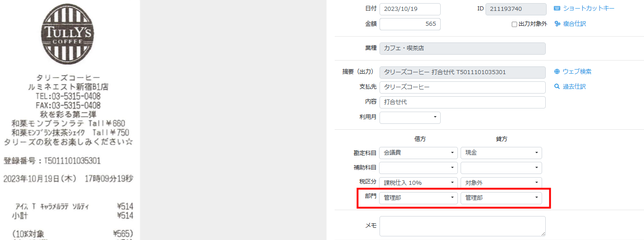Click the 内容 field showing 打合せ代
Viewport: 644px width, 240px height.
point(462,102)
